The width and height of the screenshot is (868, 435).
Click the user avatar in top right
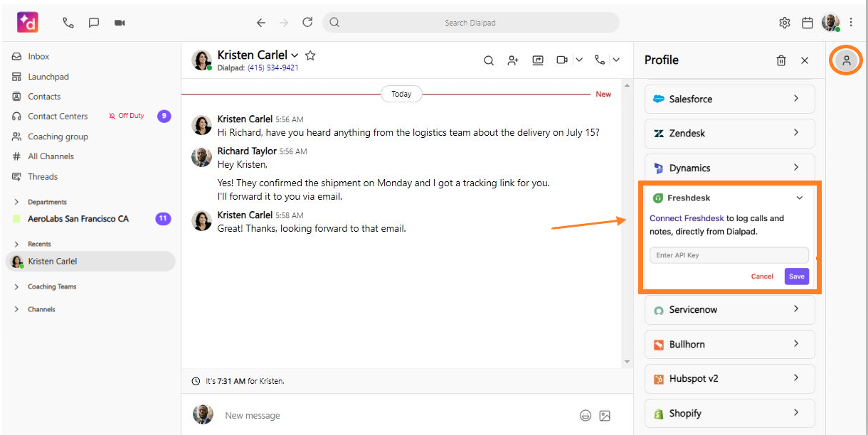tap(830, 22)
